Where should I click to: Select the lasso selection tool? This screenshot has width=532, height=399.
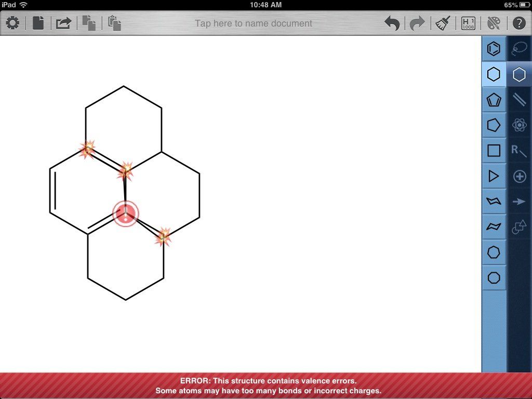click(x=519, y=48)
